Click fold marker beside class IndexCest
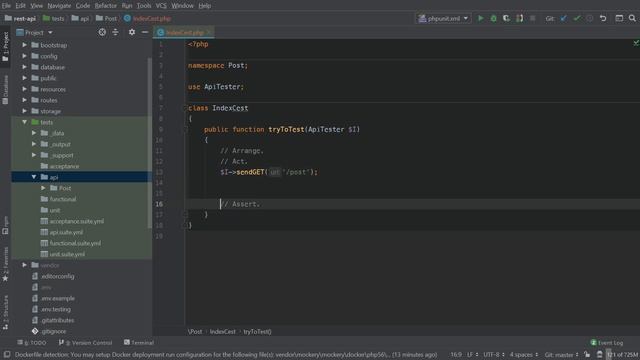Viewport: 640px width, 360px height. pyautogui.click(x=186, y=108)
